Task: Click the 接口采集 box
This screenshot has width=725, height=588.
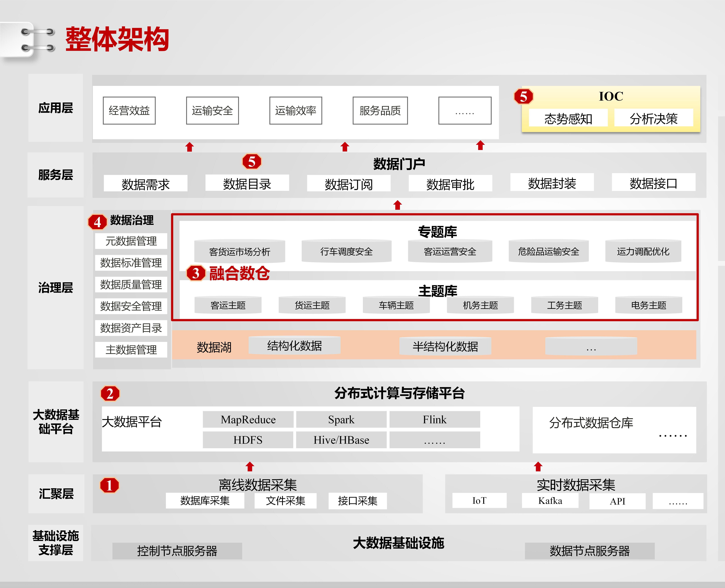Action: [358, 501]
